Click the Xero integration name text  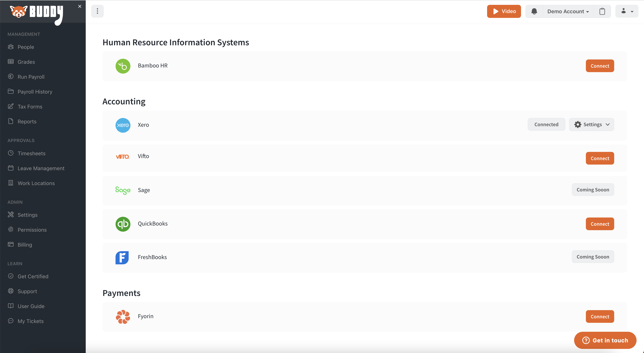point(143,125)
